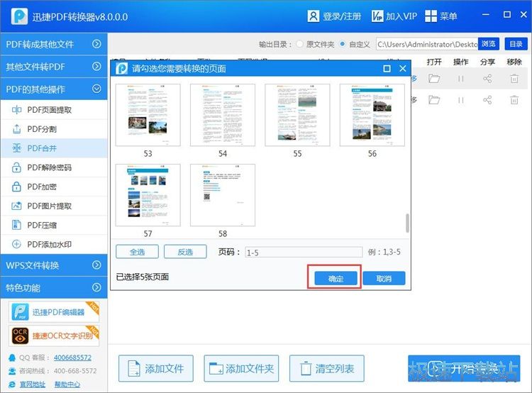
Task: Open folder icon for first file row
Action: [x=434, y=79]
